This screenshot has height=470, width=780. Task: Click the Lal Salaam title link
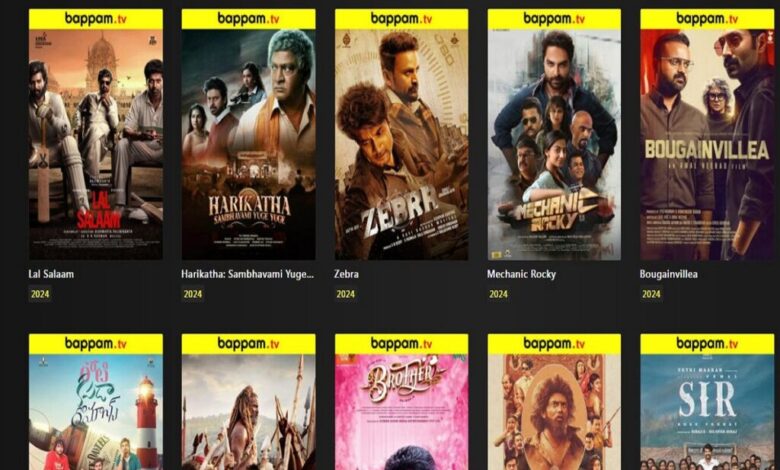(x=51, y=274)
